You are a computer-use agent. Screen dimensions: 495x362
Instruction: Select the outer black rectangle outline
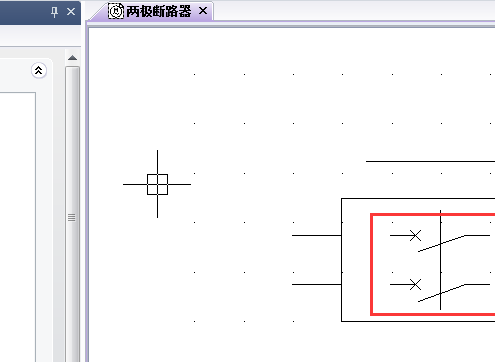(x=341, y=260)
